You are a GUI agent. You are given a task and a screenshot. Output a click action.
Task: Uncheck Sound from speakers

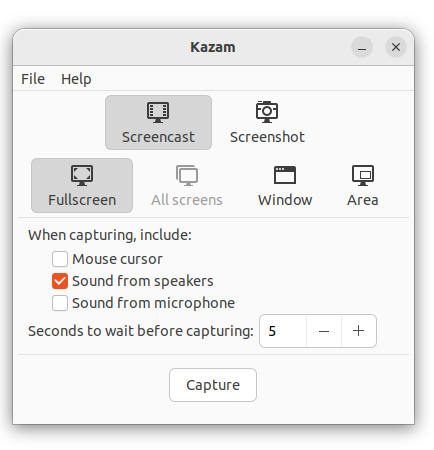tap(60, 281)
